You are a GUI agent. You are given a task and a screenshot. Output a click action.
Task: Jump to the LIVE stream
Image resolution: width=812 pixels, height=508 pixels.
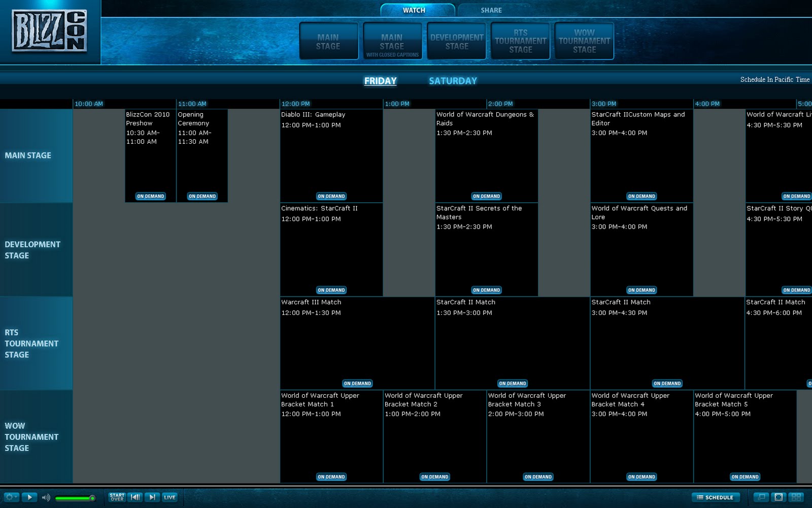[170, 497]
